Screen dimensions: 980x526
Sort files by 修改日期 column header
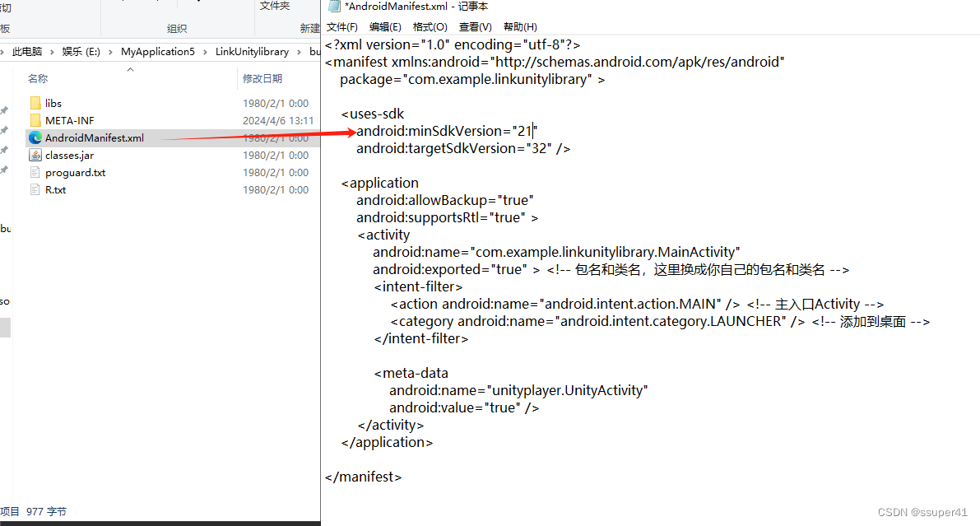point(262,78)
